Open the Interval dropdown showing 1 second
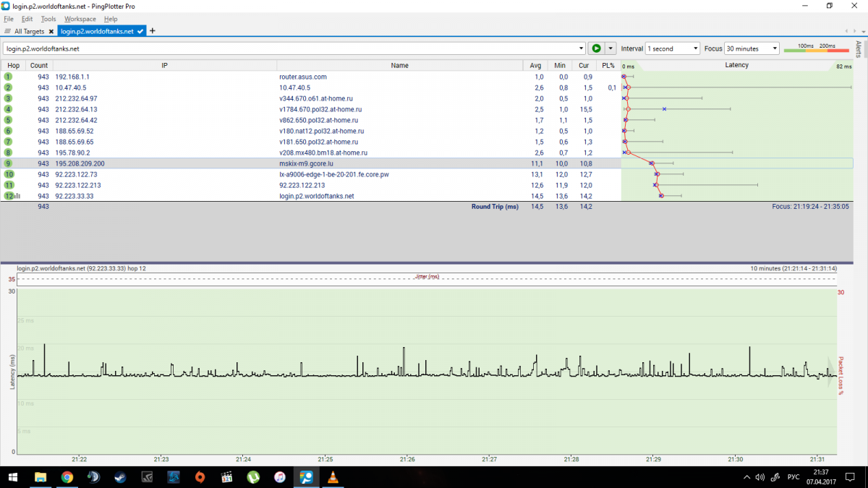 [673, 48]
